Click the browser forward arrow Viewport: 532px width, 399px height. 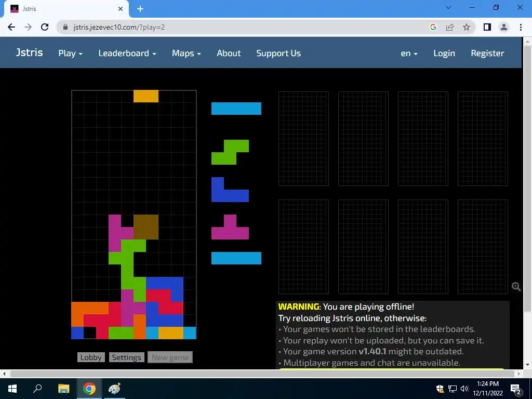(28, 27)
